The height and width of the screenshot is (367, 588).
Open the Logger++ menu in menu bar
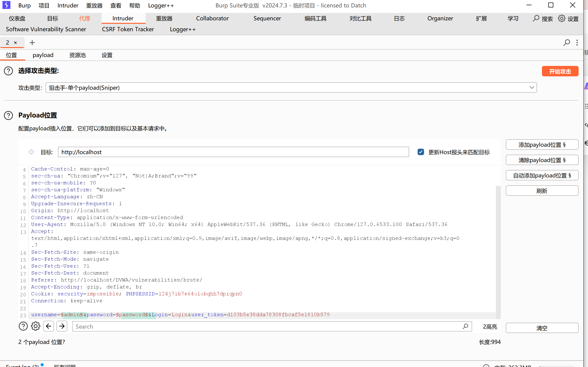[161, 5]
